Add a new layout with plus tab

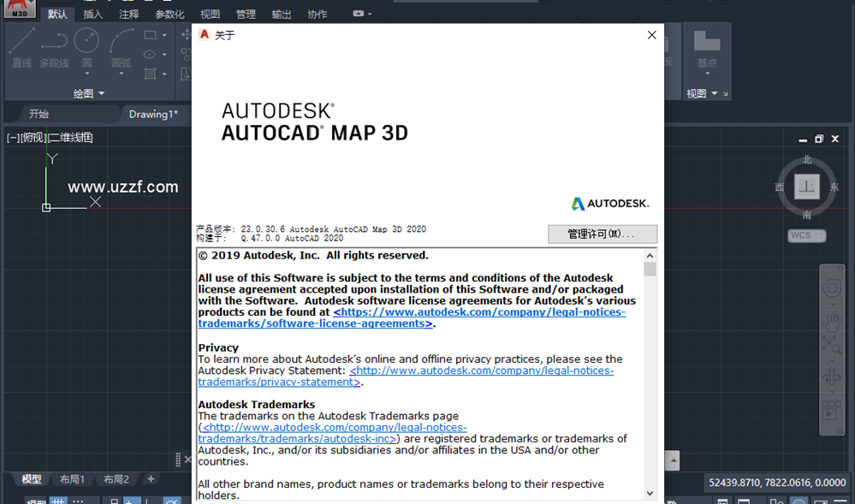pyautogui.click(x=151, y=479)
